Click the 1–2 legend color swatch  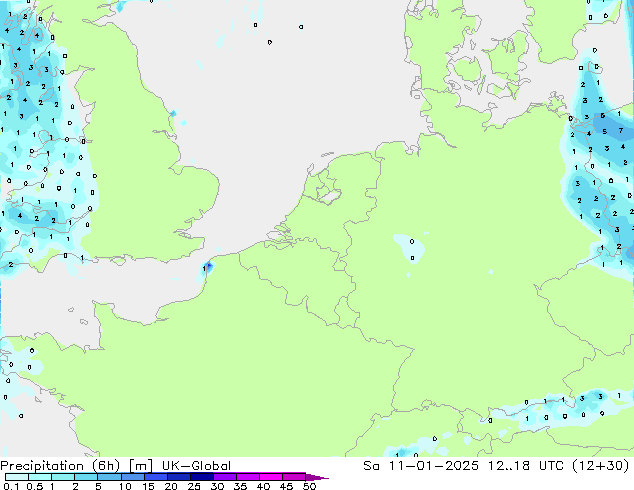click(63, 477)
